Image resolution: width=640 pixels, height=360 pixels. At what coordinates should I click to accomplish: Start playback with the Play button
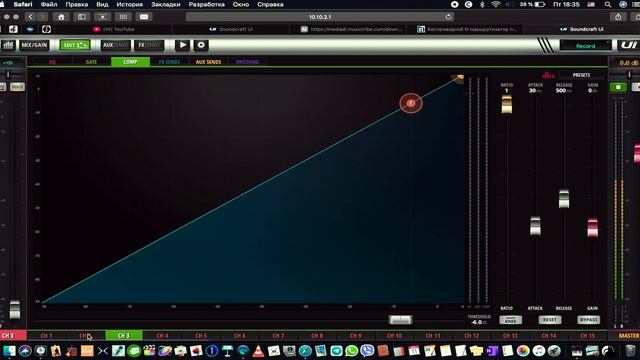(x=182, y=45)
